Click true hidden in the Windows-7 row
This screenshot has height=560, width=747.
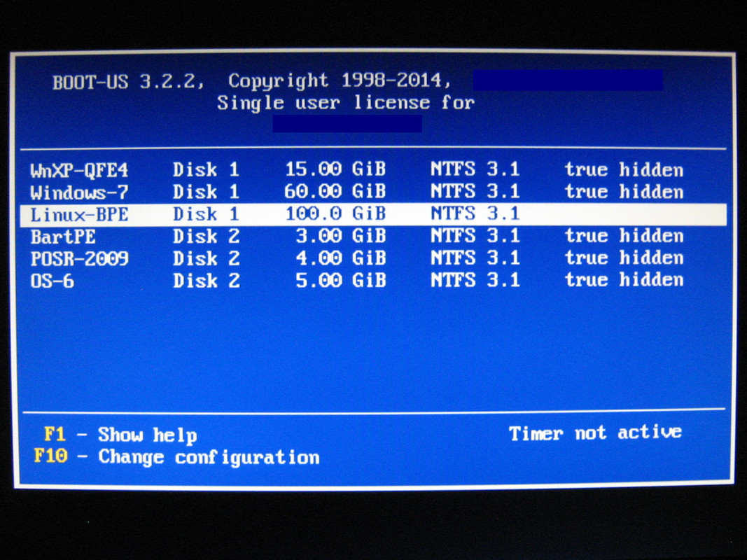(x=624, y=191)
